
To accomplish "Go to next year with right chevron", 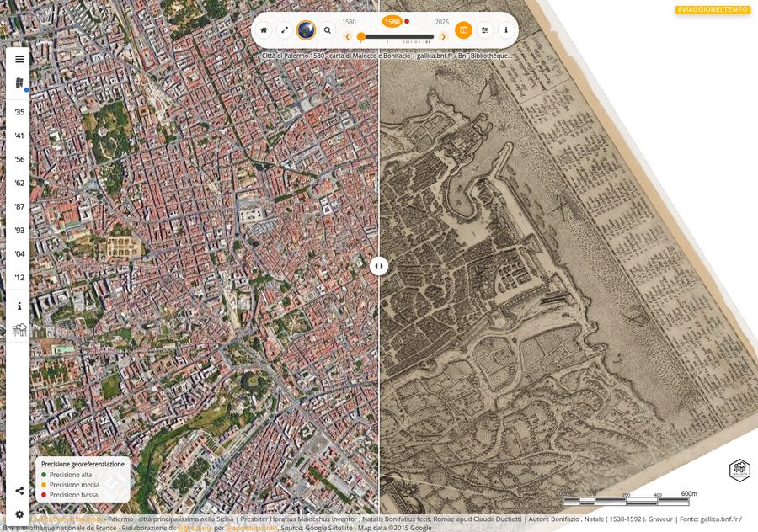I will (443, 37).
